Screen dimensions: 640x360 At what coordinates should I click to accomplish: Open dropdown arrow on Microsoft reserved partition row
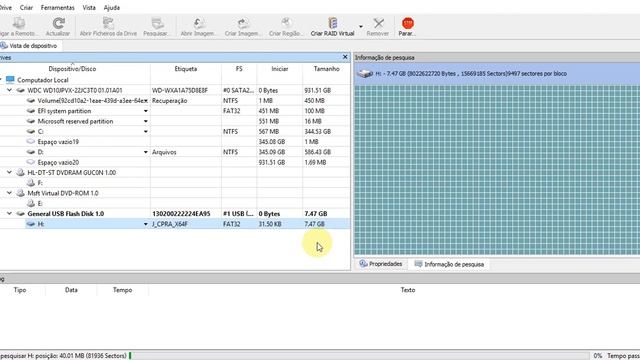146,121
